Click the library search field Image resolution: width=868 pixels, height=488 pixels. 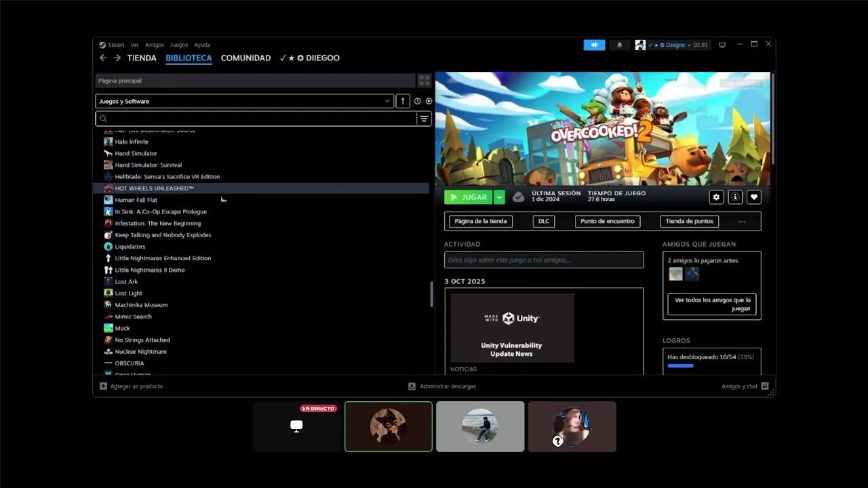256,119
